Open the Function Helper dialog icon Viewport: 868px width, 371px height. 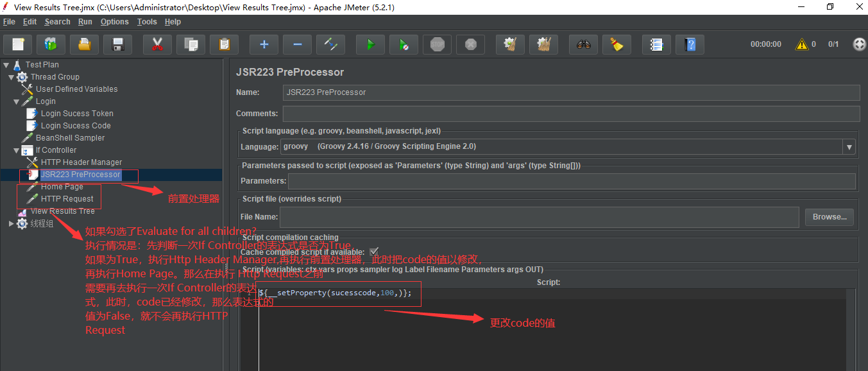pos(656,44)
